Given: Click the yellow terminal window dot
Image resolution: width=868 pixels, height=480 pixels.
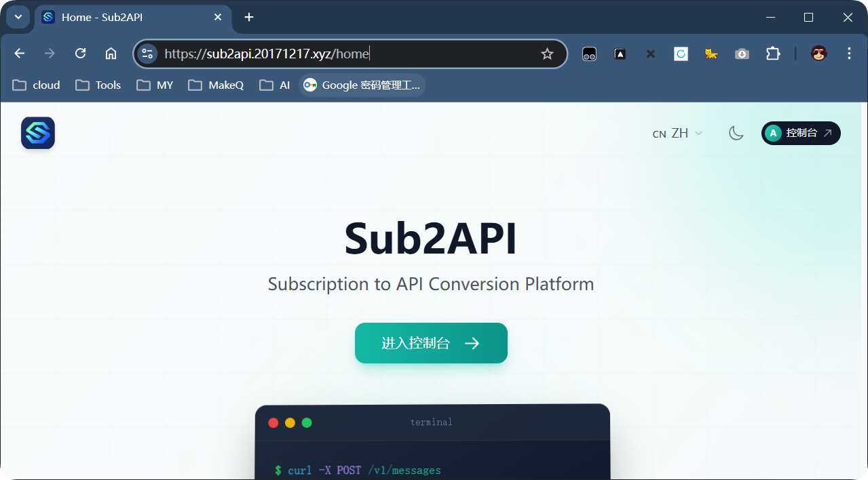Looking at the screenshot, I should point(290,423).
